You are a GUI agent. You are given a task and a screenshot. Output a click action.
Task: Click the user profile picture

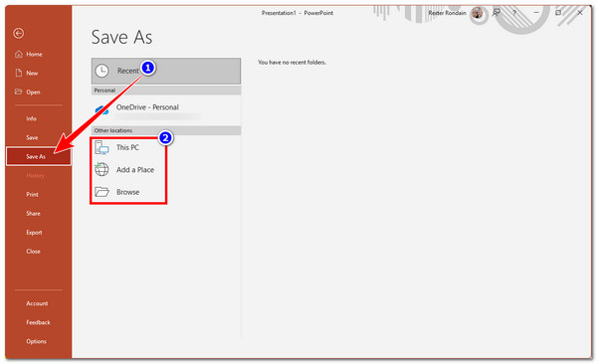(477, 13)
